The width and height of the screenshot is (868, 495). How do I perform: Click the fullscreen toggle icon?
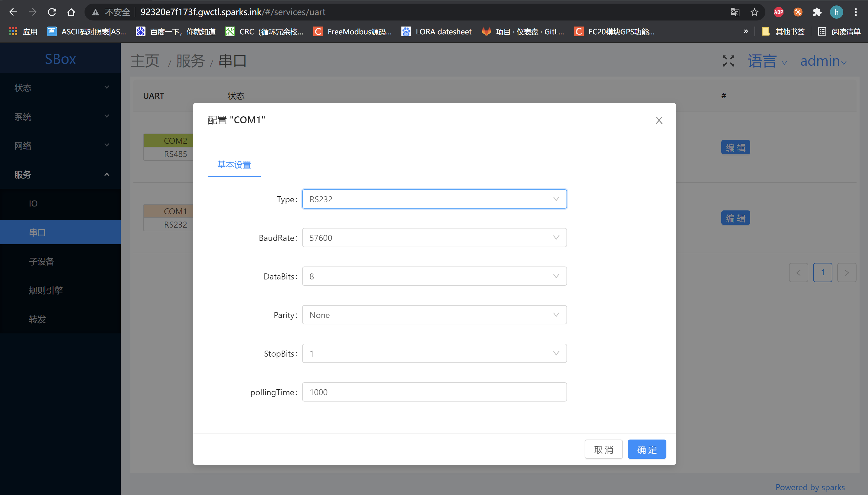click(728, 61)
